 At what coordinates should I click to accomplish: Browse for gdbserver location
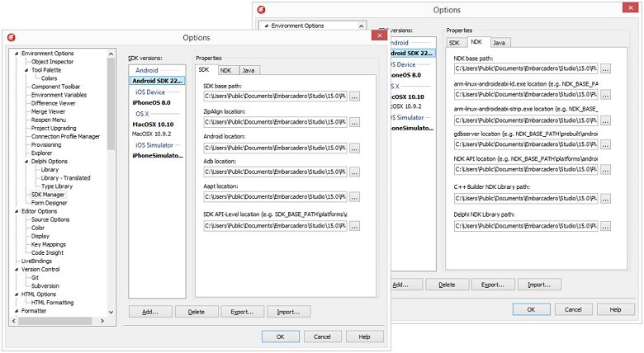tap(605, 144)
